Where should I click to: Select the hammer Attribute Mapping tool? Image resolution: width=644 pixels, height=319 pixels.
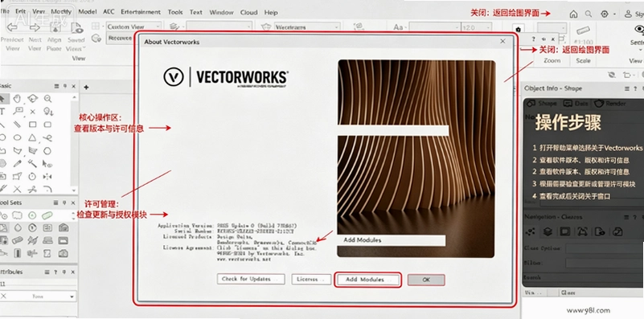tap(32, 163)
